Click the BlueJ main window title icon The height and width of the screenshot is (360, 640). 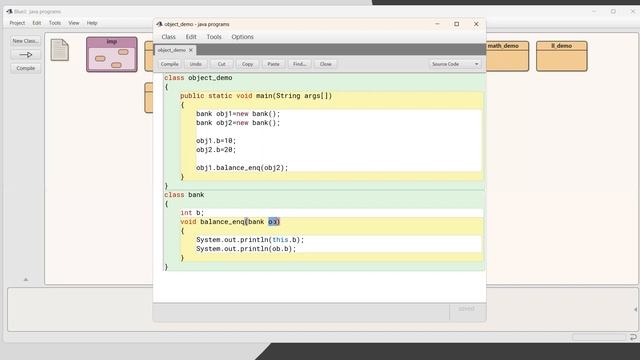coord(9,11)
